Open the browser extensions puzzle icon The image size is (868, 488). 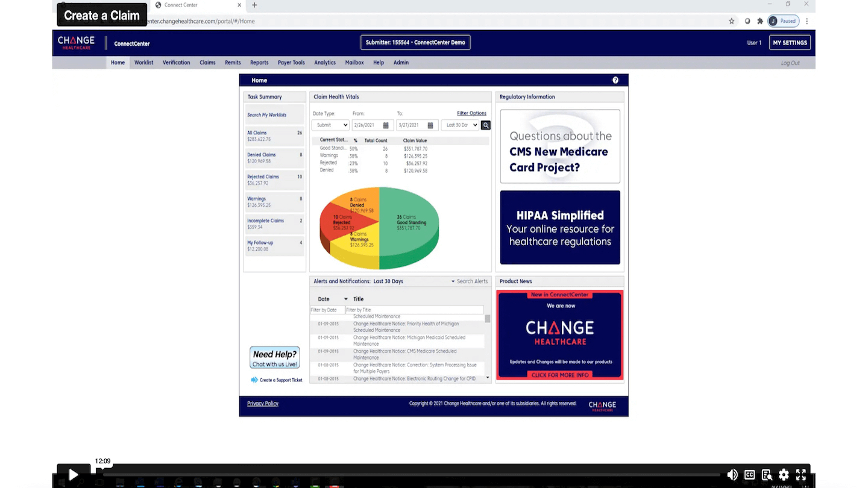click(x=760, y=21)
